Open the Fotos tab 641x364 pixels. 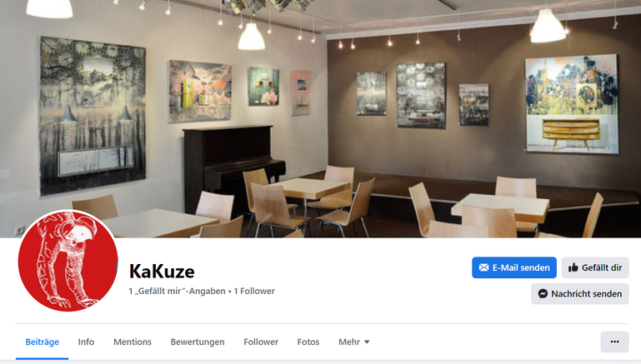pyautogui.click(x=308, y=342)
